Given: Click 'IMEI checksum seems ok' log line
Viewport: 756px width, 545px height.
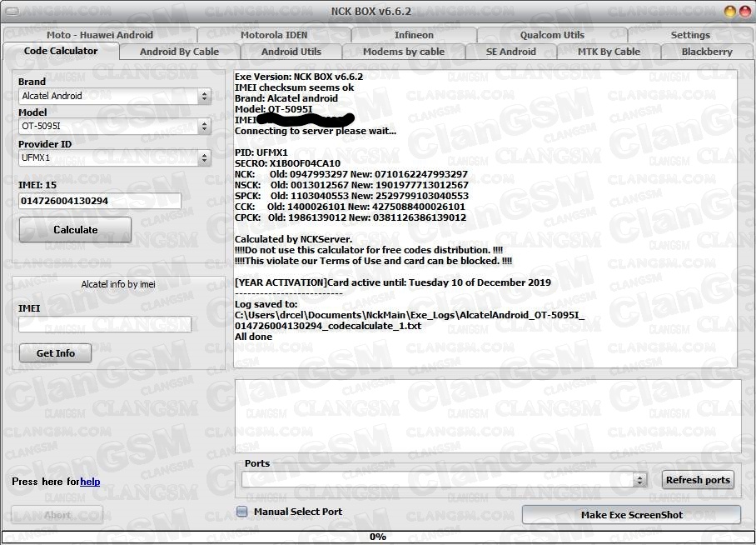Looking at the screenshot, I should click(294, 87).
